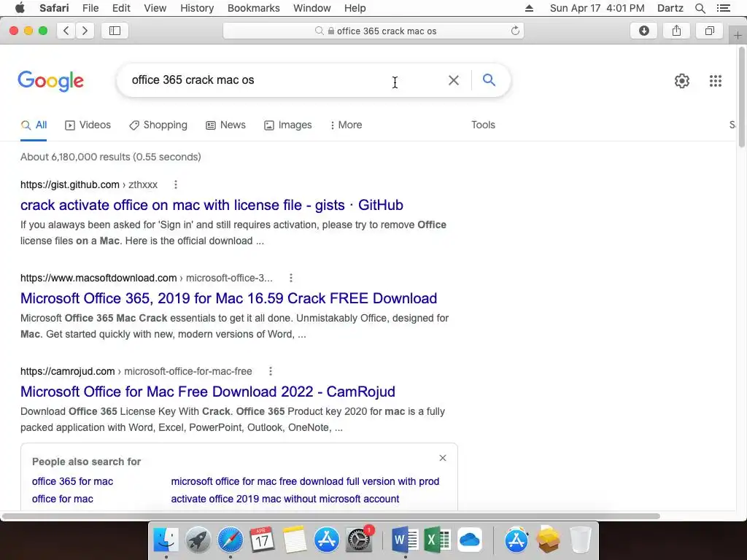
Task: Open the History menu
Action: click(197, 8)
